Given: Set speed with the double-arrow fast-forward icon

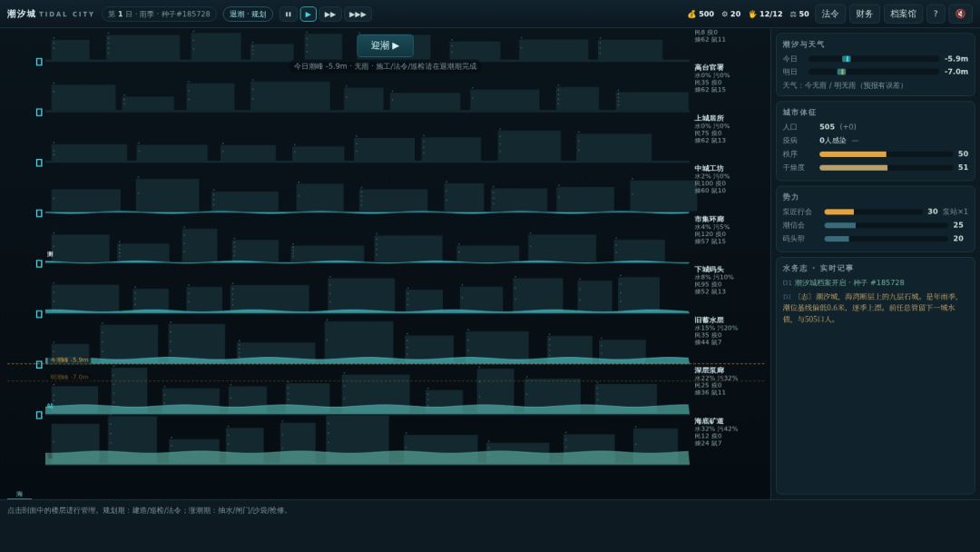Looking at the screenshot, I should 330,14.
